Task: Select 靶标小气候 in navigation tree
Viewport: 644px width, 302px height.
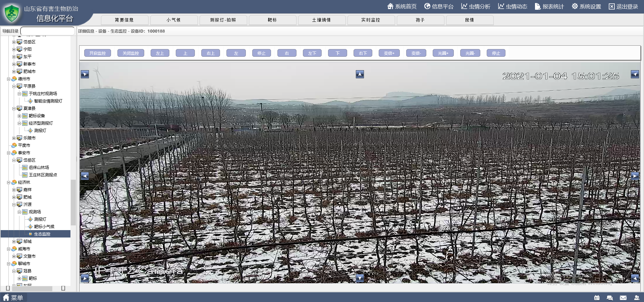Action: pos(44,227)
